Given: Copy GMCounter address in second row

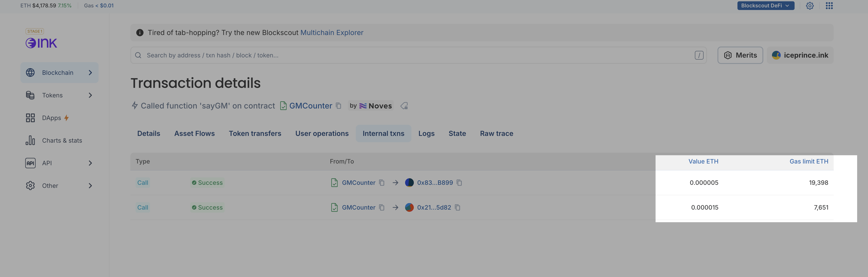Looking at the screenshot, I should point(381,207).
